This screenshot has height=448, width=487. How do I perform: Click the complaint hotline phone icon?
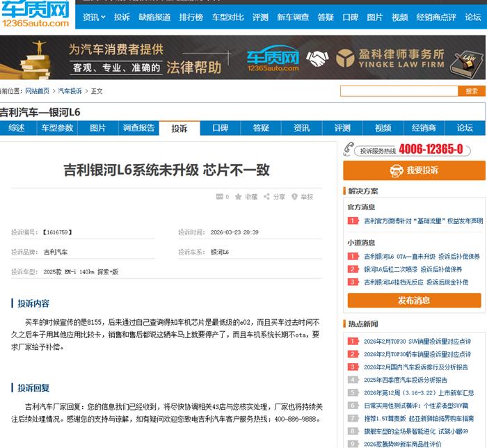pos(349,150)
